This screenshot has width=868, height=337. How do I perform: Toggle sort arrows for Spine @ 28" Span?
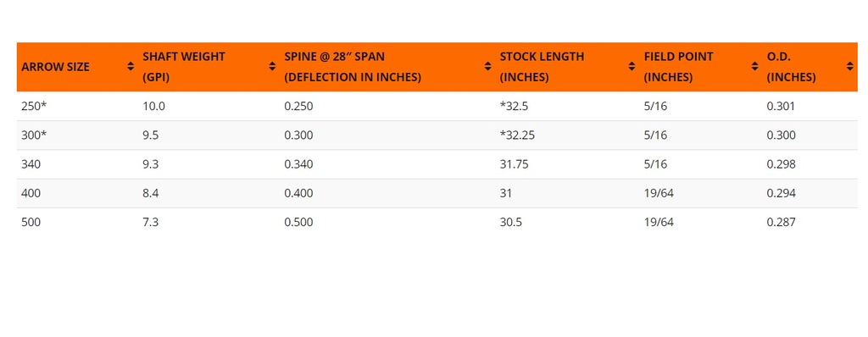pos(487,66)
